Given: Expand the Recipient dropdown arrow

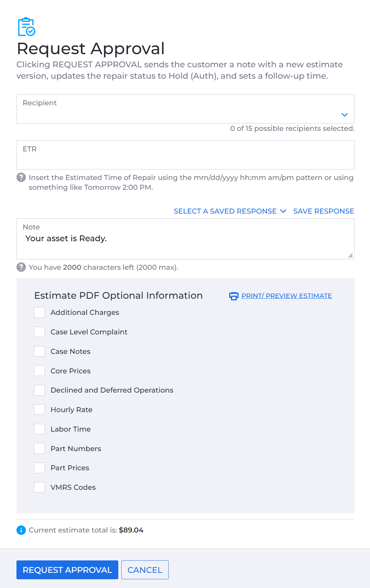Looking at the screenshot, I should [344, 115].
